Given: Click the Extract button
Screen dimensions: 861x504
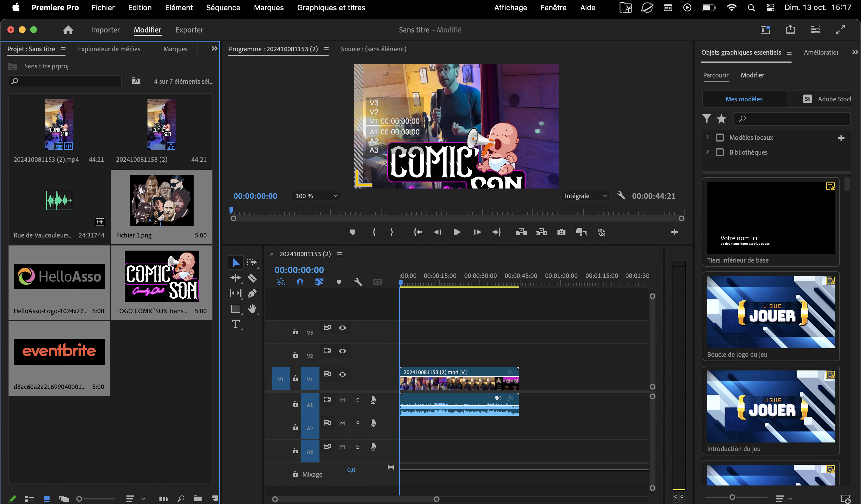Looking at the screenshot, I should (541, 232).
